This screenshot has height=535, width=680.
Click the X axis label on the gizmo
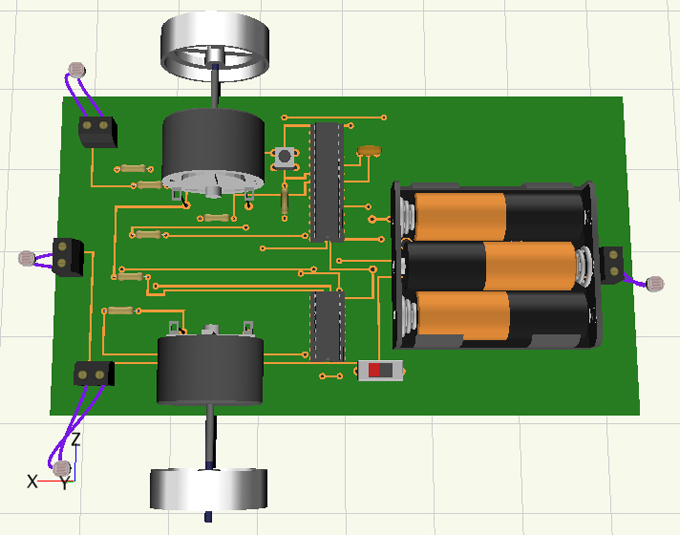point(33,482)
